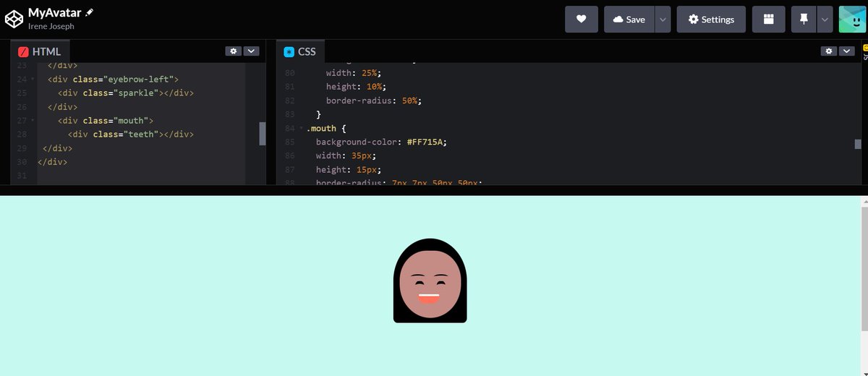This screenshot has width=868, height=376.
Task: Fold HTML code at line 24
Action: [x=32, y=79]
